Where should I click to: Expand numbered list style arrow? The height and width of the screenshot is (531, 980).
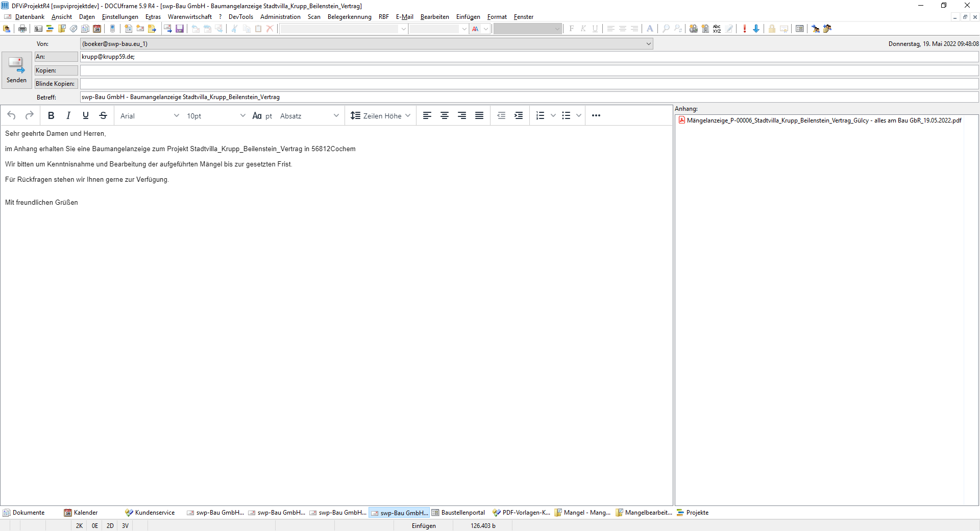point(553,115)
